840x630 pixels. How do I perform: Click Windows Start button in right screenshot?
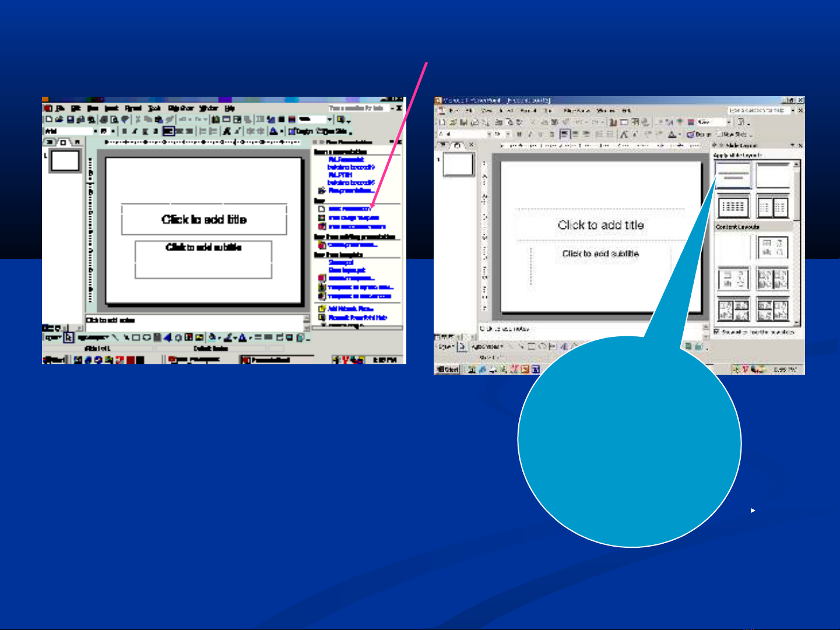(x=448, y=369)
